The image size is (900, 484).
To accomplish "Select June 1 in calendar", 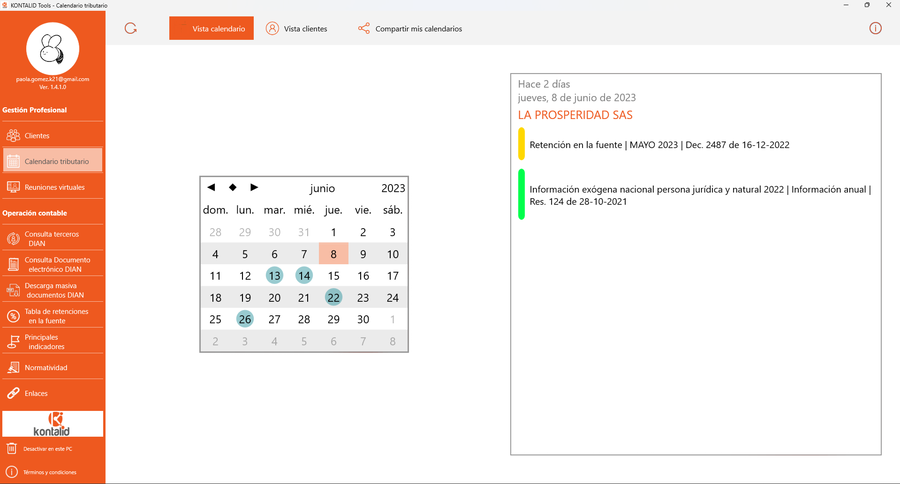I will point(333,232).
